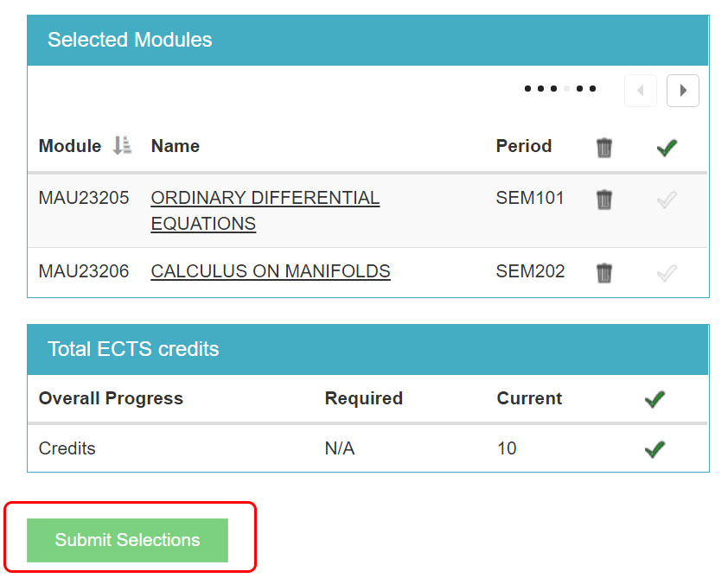Image resolution: width=728 pixels, height=578 pixels.
Task: Click the Period column header
Action: [x=524, y=146]
